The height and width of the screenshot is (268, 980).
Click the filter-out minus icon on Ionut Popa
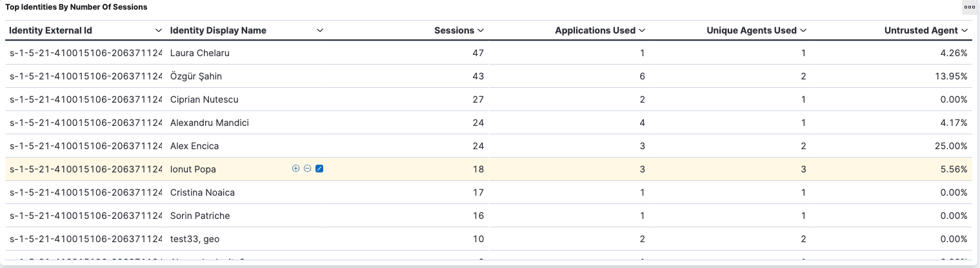[308, 169]
